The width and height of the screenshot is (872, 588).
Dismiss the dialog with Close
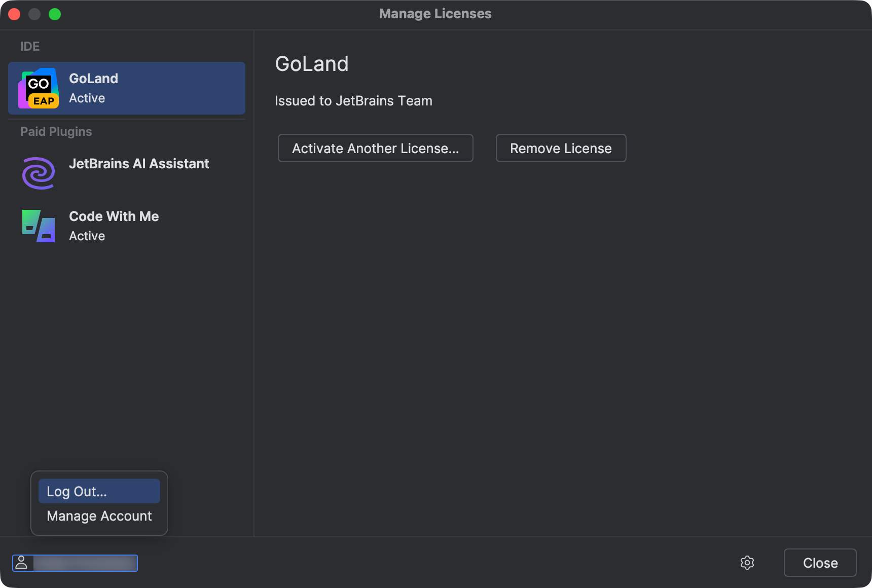[x=819, y=563]
